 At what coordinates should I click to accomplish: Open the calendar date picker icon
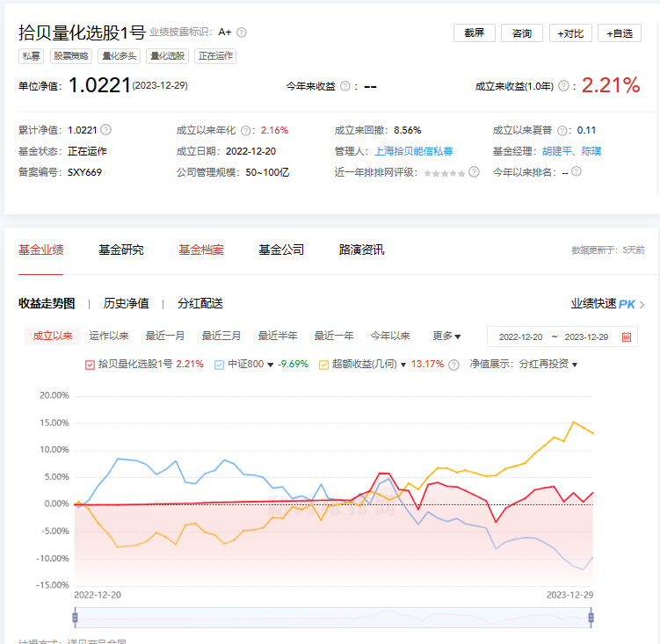(627, 336)
